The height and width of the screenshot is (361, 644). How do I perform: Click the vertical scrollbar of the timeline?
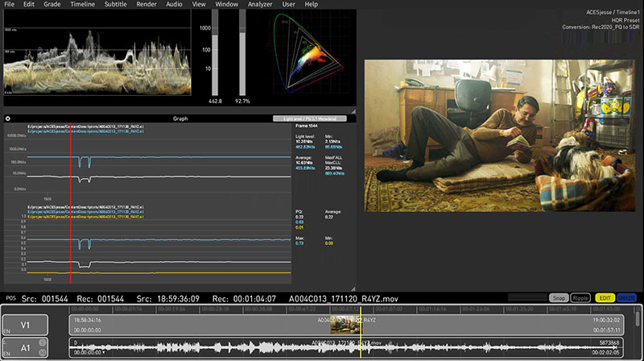[638, 319]
